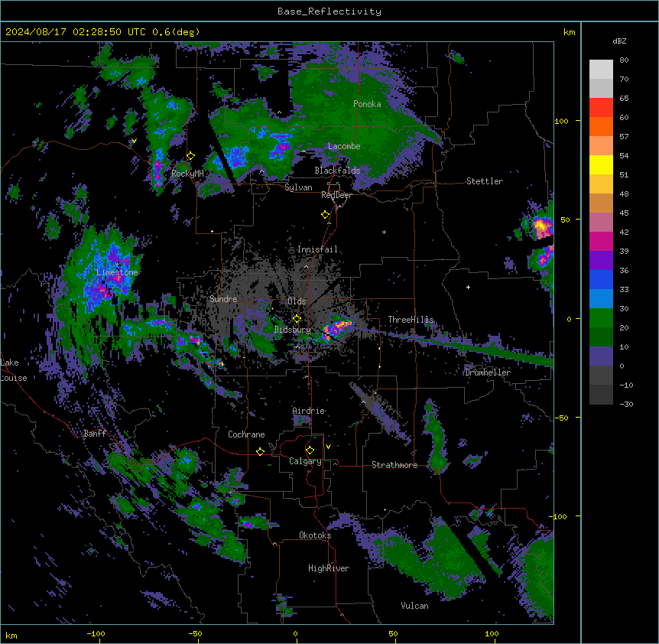The height and width of the screenshot is (644, 659).
Task: Click the km unit label at bottom left
Action: (11, 636)
